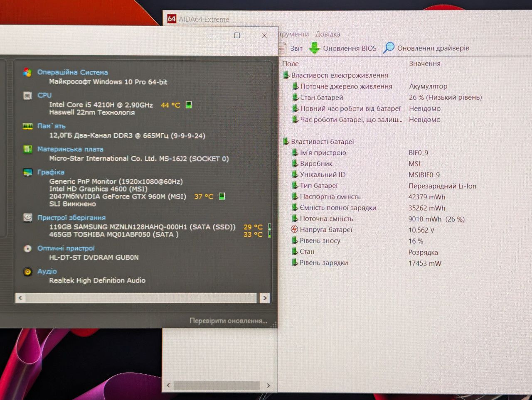The image size is (532, 400).
Task: Click the Значення column header
Action: (425, 64)
